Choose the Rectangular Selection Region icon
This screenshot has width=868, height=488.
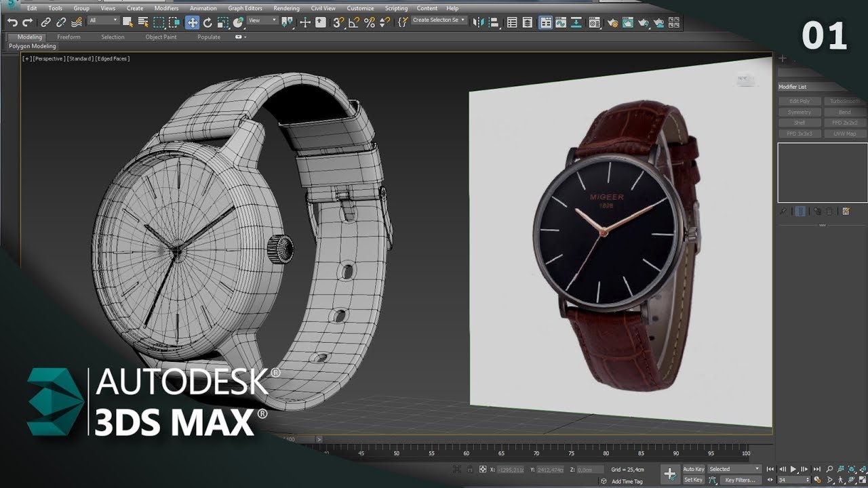159,22
